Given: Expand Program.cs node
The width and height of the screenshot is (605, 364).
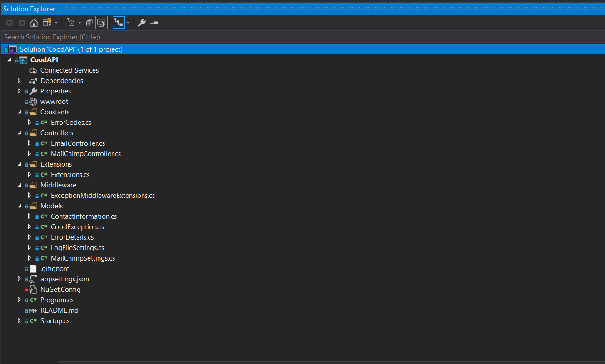Looking at the screenshot, I should point(19,300).
